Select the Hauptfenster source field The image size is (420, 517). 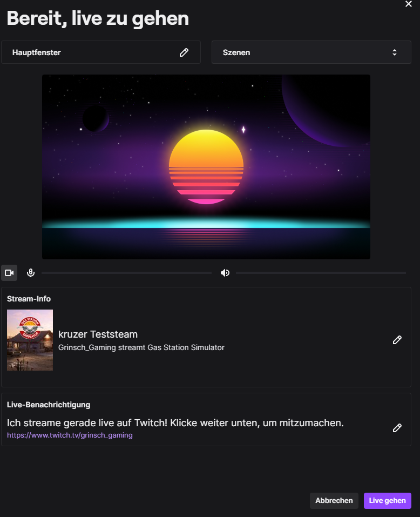tap(92, 52)
